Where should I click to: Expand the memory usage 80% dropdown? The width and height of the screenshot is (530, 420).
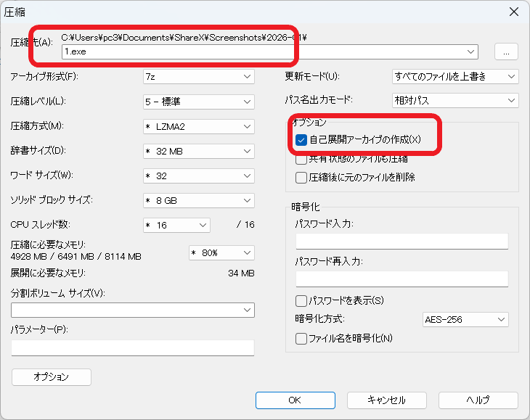point(221,253)
